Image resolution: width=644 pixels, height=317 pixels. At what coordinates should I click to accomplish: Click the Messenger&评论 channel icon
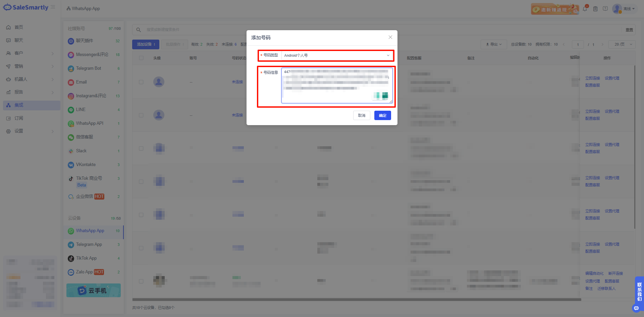(71, 55)
